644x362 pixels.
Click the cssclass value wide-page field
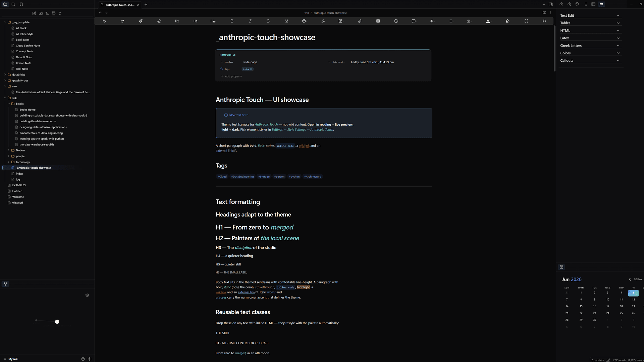coord(250,62)
